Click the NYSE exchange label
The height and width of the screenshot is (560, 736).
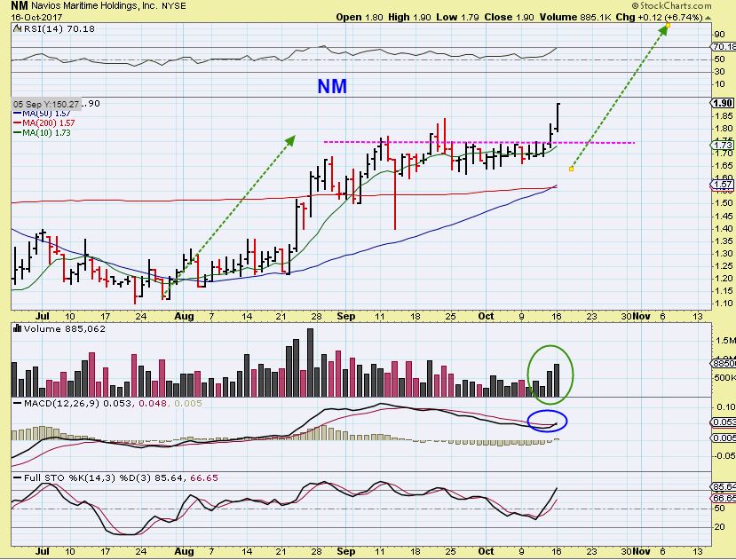pyautogui.click(x=174, y=6)
